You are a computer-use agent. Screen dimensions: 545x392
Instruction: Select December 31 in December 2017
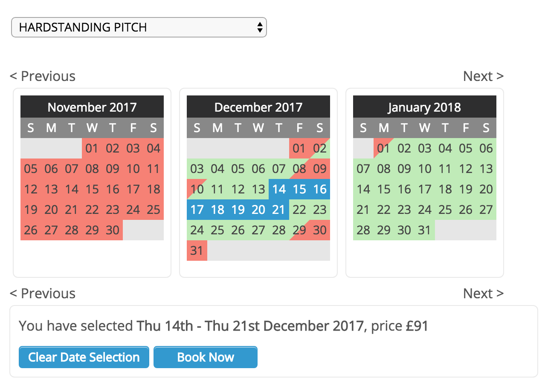point(197,251)
